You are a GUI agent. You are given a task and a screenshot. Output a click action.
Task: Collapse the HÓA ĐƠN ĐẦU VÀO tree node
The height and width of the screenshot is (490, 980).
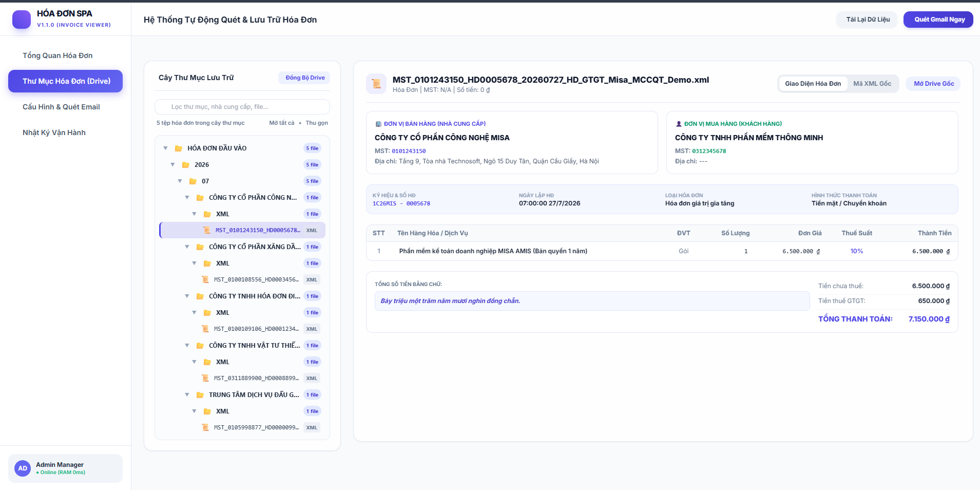pyautogui.click(x=165, y=148)
